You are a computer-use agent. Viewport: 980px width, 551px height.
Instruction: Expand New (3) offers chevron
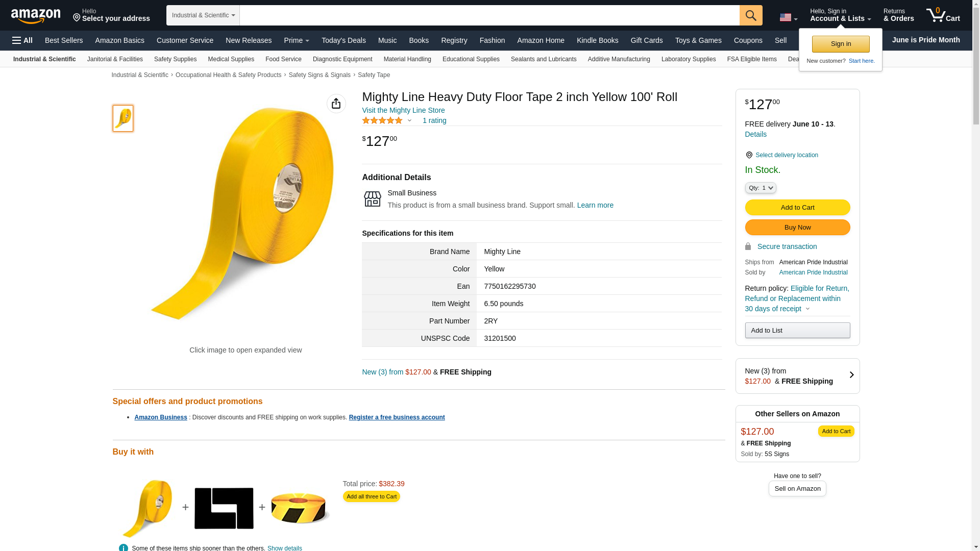pyautogui.click(x=851, y=375)
